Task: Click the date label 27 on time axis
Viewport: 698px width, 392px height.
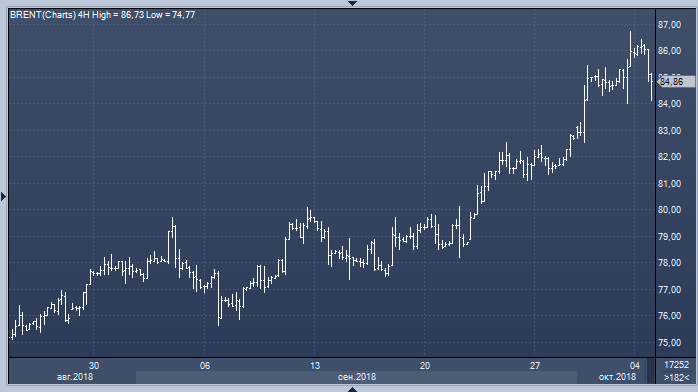Action: coord(535,366)
